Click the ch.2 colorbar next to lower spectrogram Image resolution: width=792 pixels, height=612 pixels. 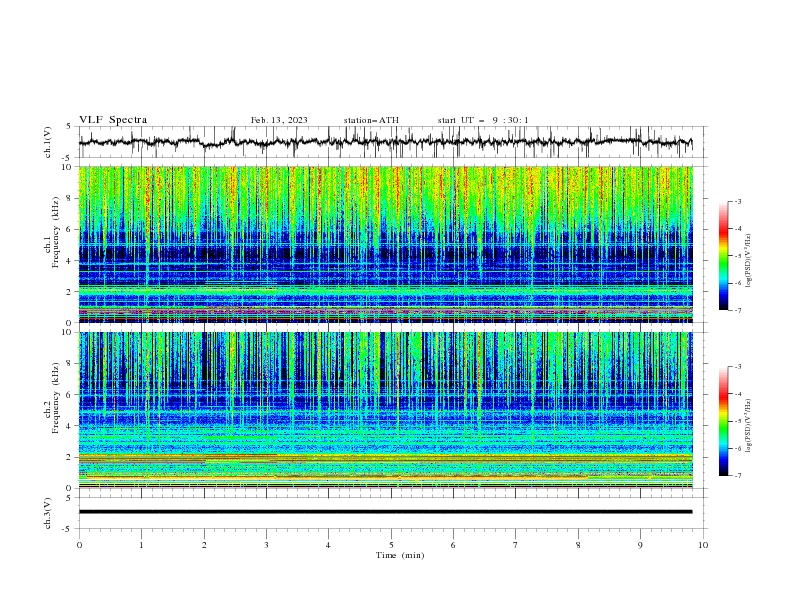coord(723,421)
